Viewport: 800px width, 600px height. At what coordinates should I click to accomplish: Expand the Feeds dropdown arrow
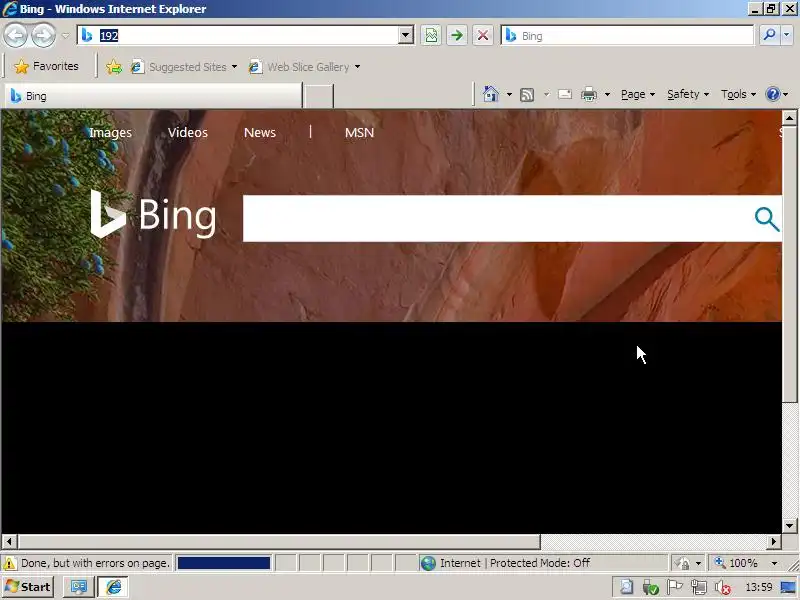pos(546,94)
